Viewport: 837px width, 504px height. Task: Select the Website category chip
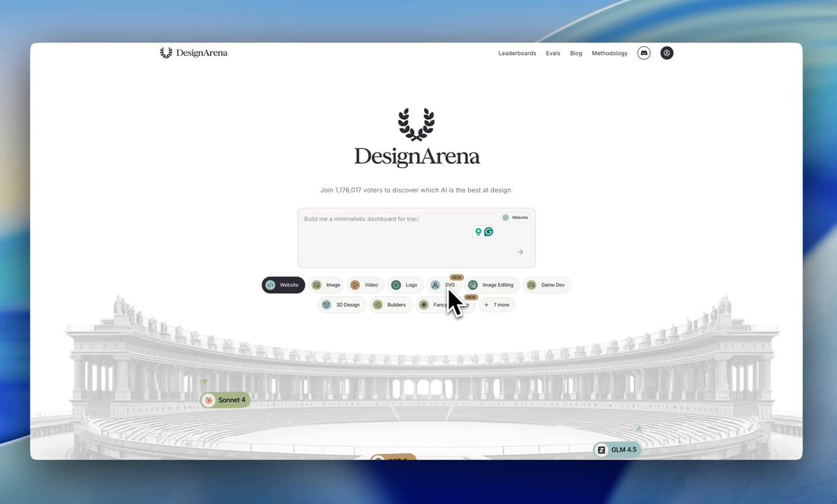pyautogui.click(x=283, y=285)
